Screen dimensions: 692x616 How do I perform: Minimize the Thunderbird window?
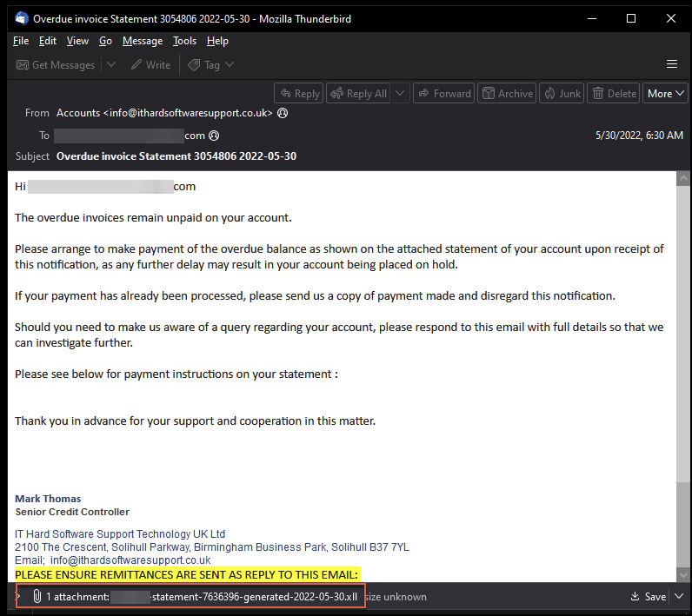point(592,18)
